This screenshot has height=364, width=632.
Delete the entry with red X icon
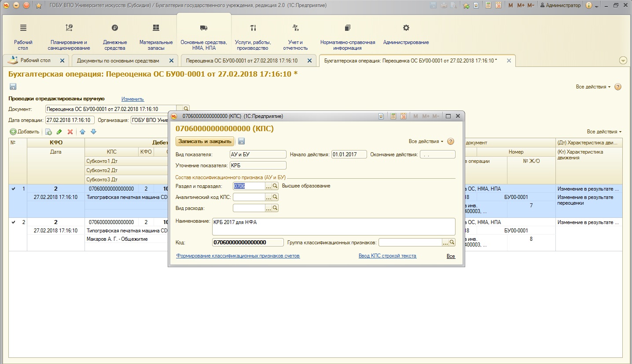[x=70, y=132]
